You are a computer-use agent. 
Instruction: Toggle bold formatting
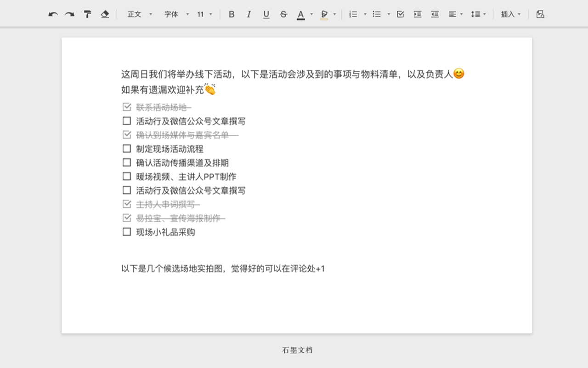pos(232,14)
